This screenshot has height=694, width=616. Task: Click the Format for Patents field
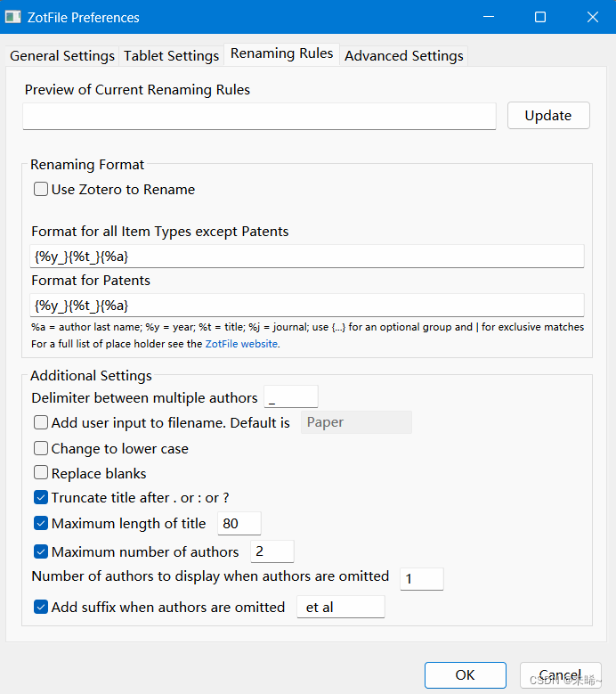(x=307, y=305)
